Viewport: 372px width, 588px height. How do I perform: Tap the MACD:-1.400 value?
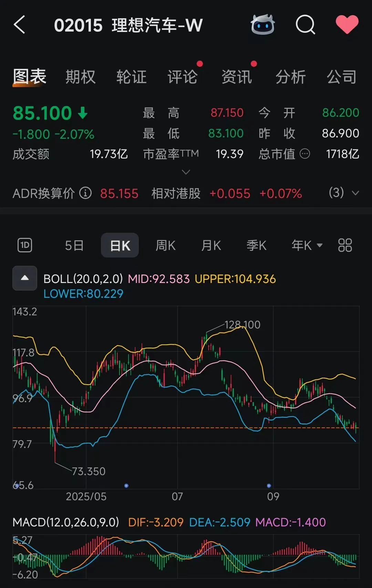click(x=291, y=522)
